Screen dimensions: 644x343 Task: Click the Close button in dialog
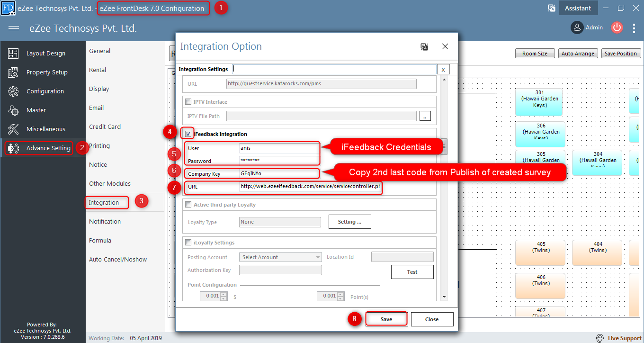click(x=432, y=319)
